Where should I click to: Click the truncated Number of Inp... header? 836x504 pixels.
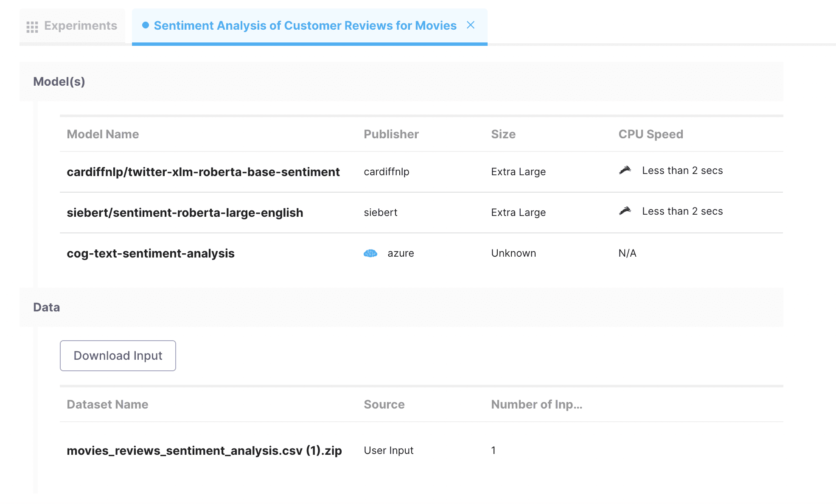(x=537, y=404)
